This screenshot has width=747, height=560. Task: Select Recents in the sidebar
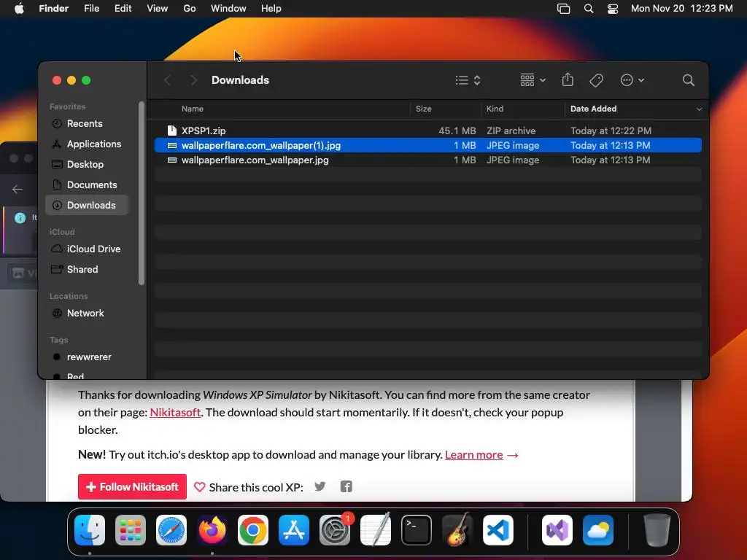coord(88,124)
